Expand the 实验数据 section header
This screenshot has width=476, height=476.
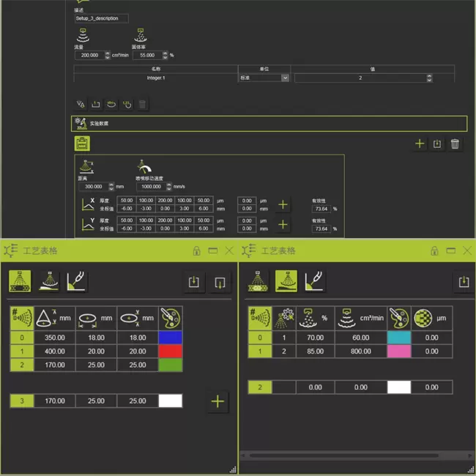pyautogui.click(x=269, y=124)
